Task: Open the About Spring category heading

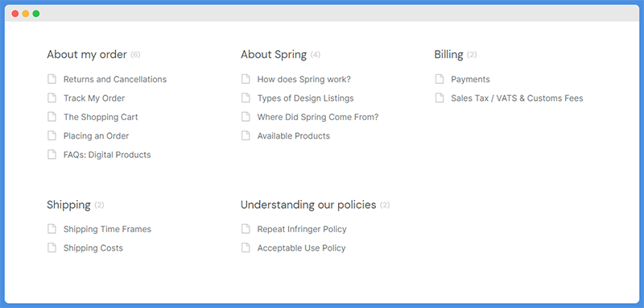Action: [x=274, y=55]
